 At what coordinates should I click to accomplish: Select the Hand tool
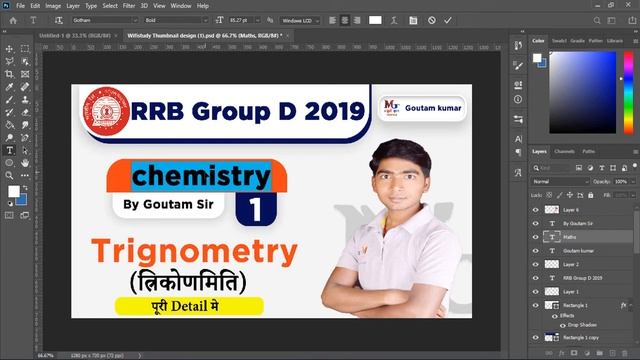[25, 163]
